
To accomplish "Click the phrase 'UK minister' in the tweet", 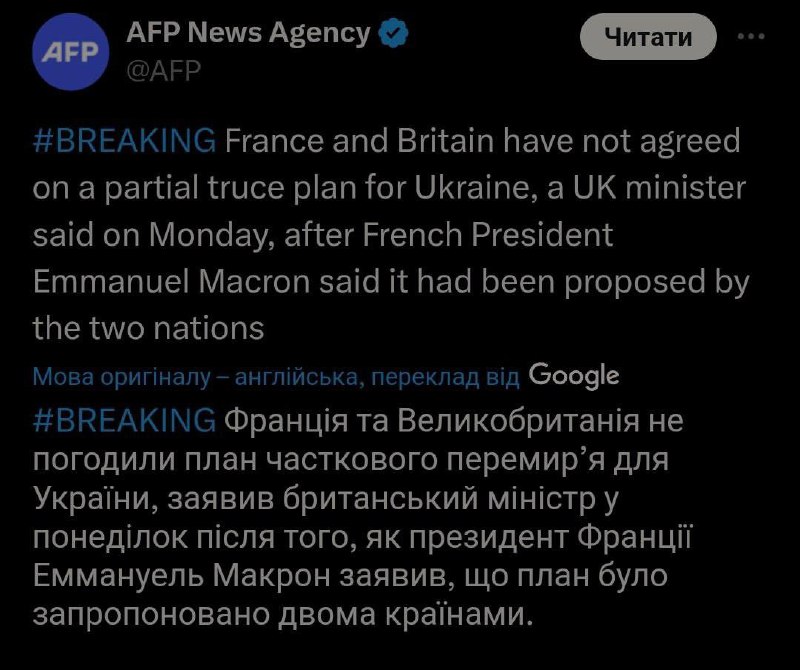I will coord(667,188).
